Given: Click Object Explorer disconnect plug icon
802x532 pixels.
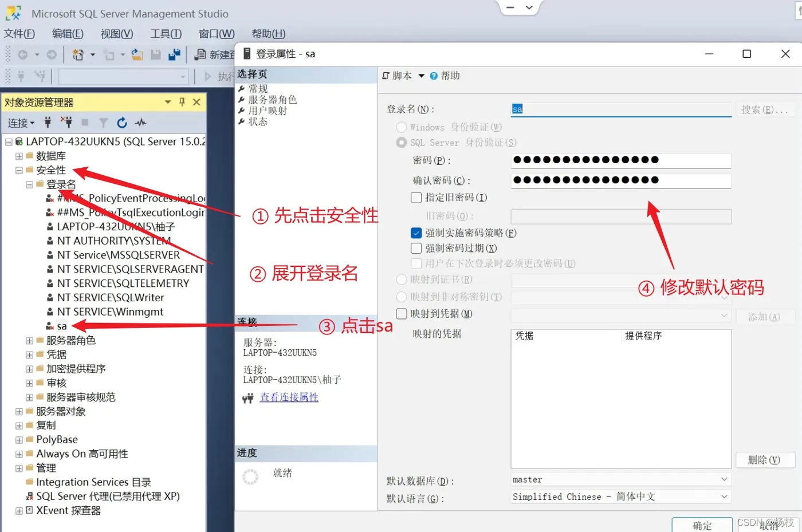Looking at the screenshot, I should coord(66,122).
